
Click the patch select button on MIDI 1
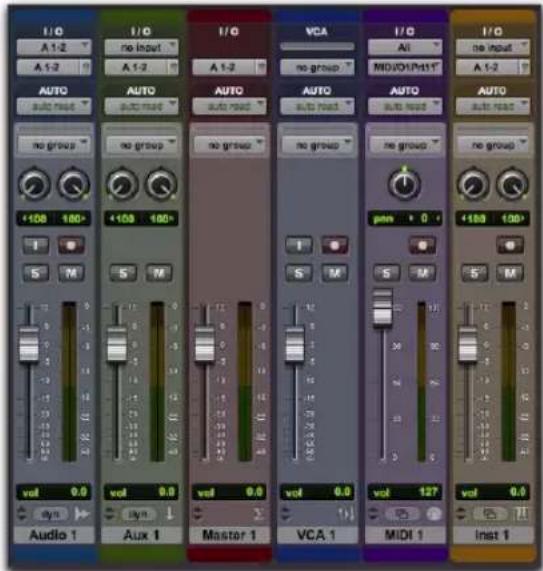click(x=402, y=514)
